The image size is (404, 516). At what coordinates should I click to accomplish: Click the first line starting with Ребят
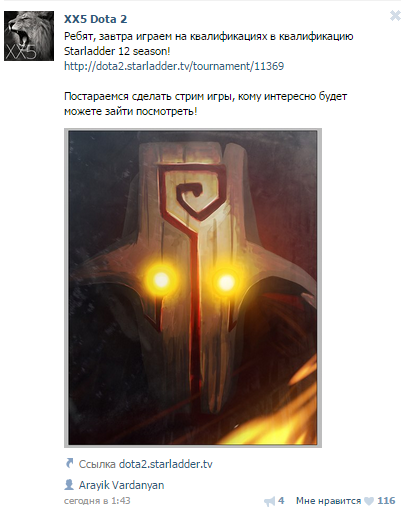click(208, 36)
